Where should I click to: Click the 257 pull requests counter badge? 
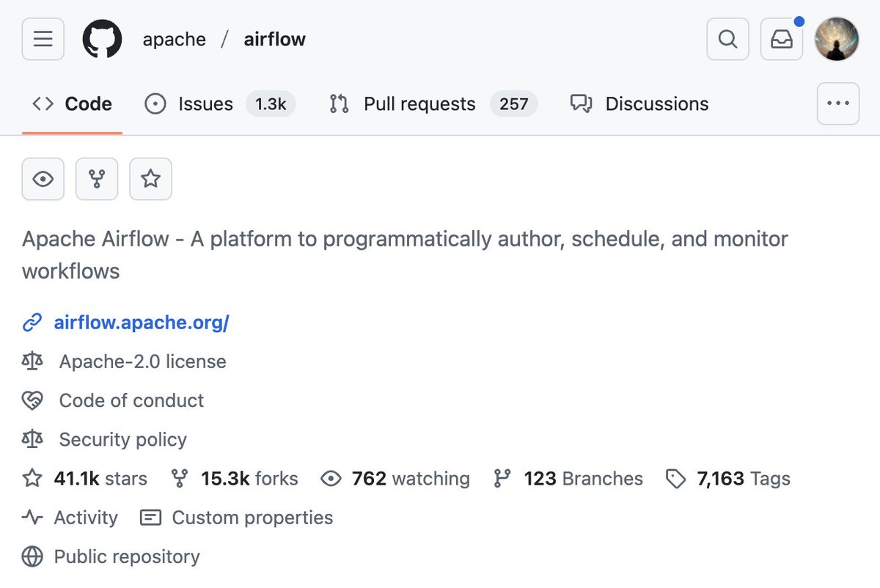pos(514,104)
